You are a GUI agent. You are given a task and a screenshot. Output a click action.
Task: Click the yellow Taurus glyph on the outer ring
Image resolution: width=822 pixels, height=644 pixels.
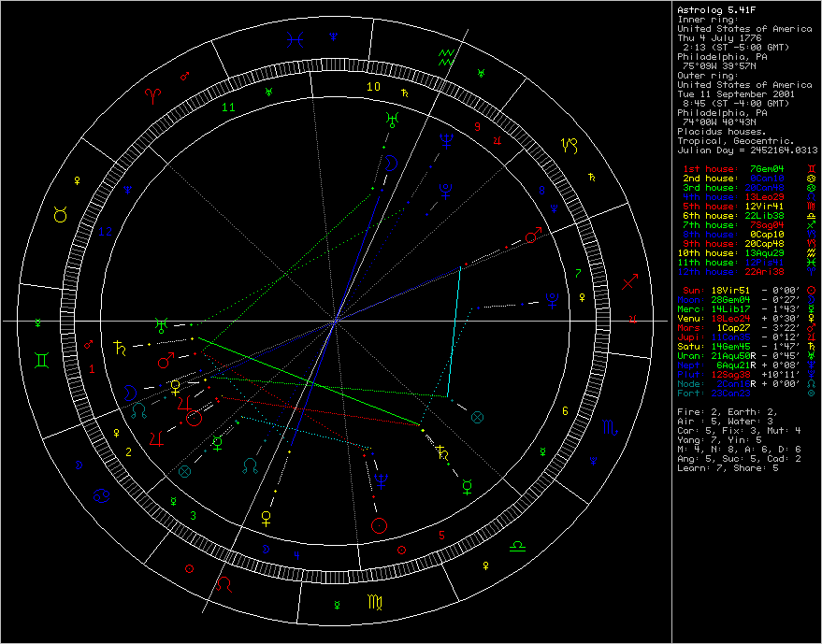(61, 215)
